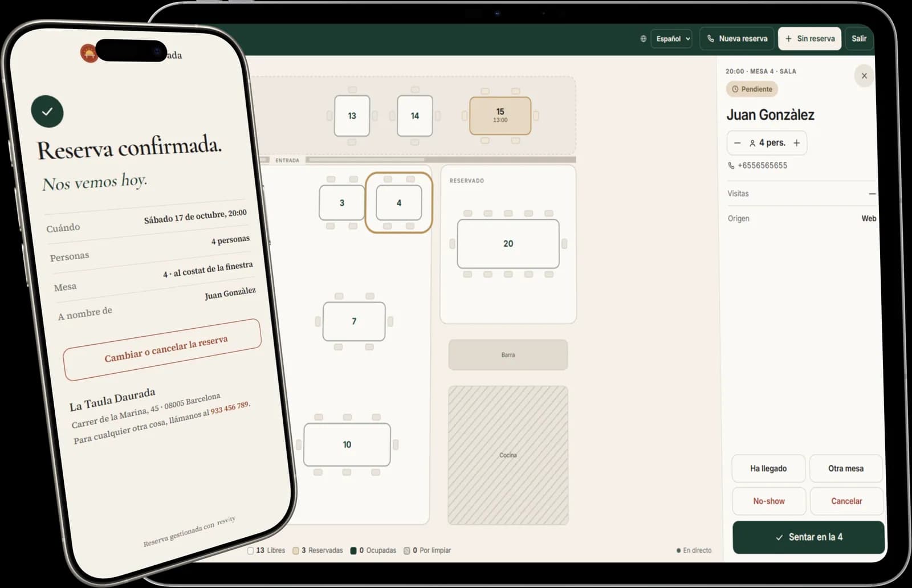
Task: Mark the reservation as No-show
Action: (768, 501)
